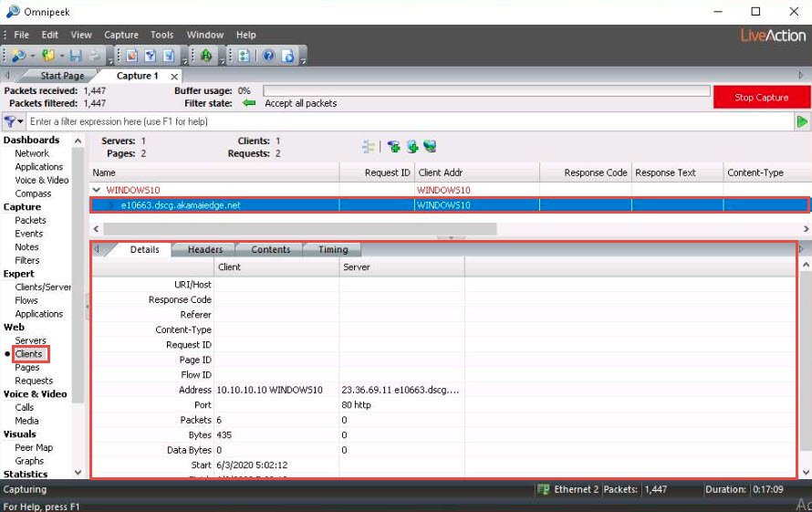Click the left arrow beside the Details tab
The image size is (812, 512).
97,249
